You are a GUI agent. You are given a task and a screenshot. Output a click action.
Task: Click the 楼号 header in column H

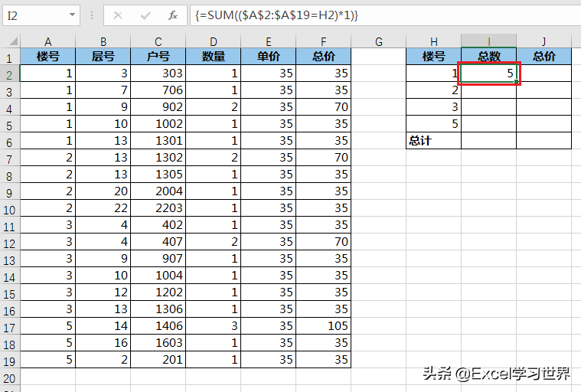pos(433,57)
